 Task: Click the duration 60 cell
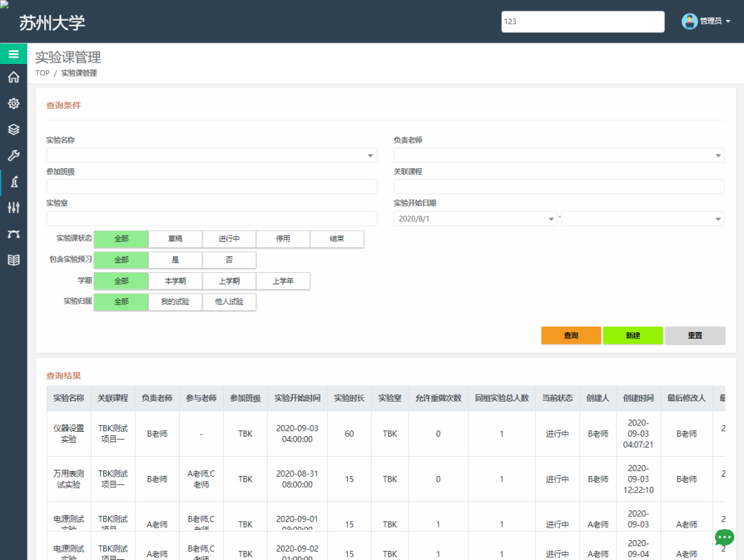(349, 434)
